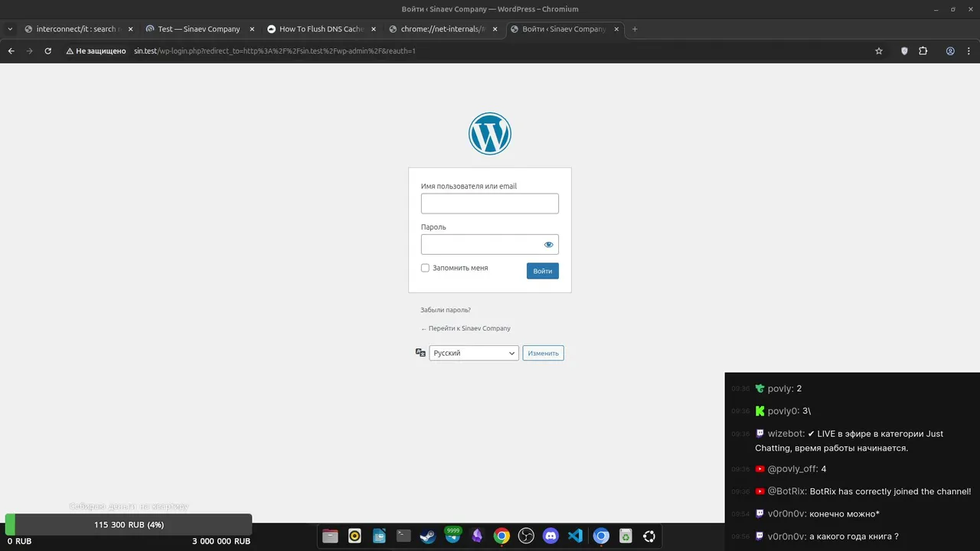Close the 'interconnect/it : search' tab

pos(130,29)
